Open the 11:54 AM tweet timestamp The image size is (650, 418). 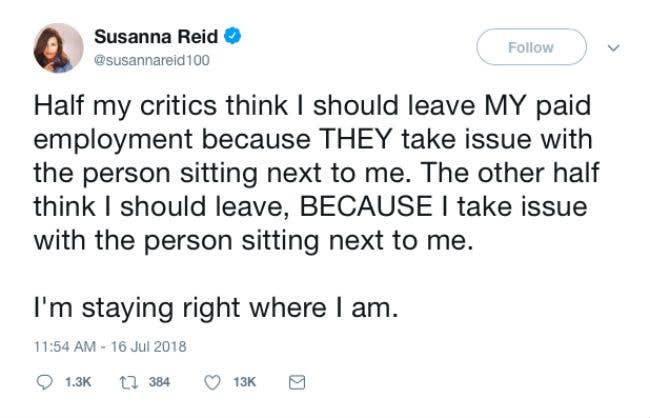click(x=66, y=347)
